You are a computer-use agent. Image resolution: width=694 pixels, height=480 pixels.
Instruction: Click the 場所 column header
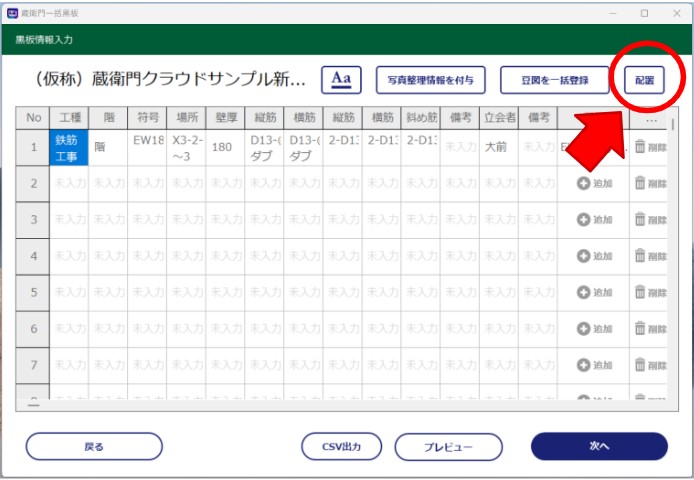pos(186,118)
